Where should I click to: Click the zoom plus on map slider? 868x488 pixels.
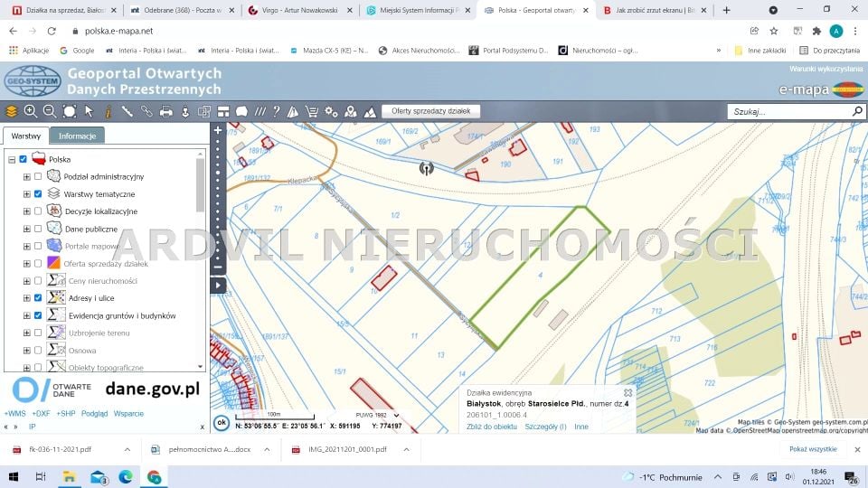point(218,130)
